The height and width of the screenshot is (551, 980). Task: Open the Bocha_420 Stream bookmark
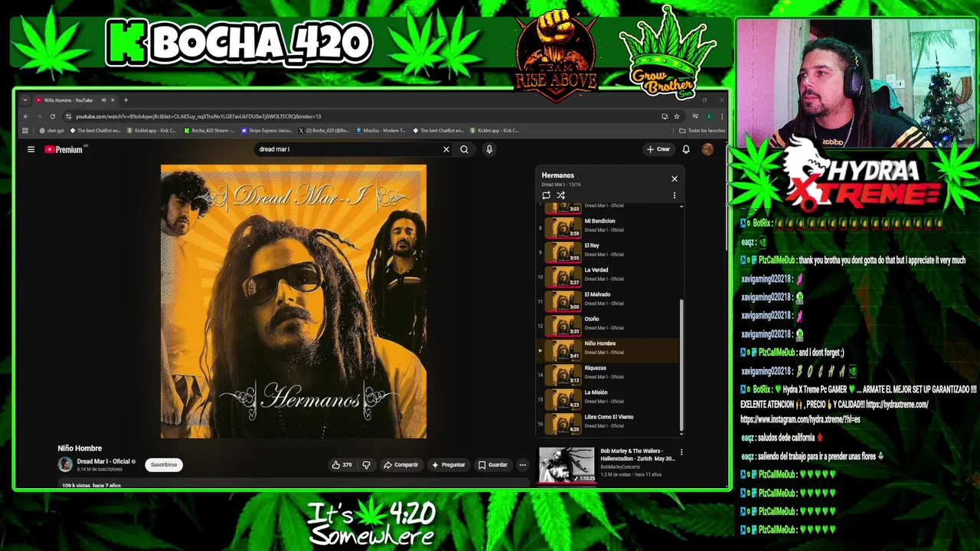pyautogui.click(x=209, y=130)
